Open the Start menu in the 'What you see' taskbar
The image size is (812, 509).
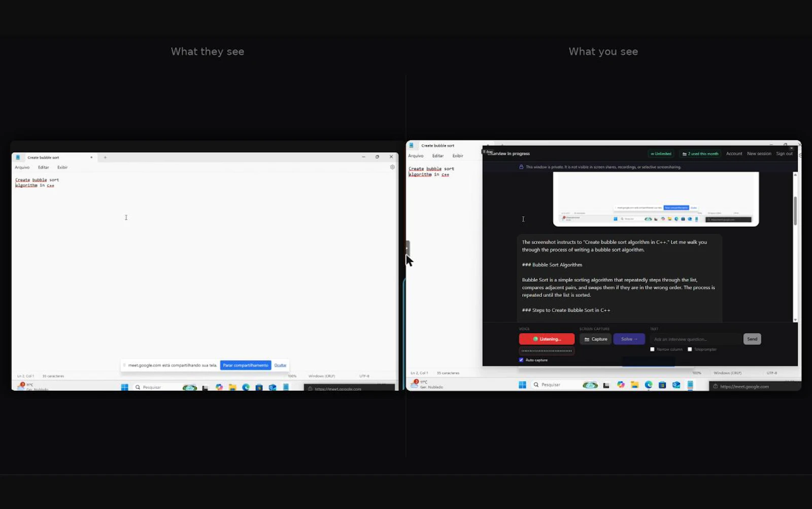(x=522, y=385)
